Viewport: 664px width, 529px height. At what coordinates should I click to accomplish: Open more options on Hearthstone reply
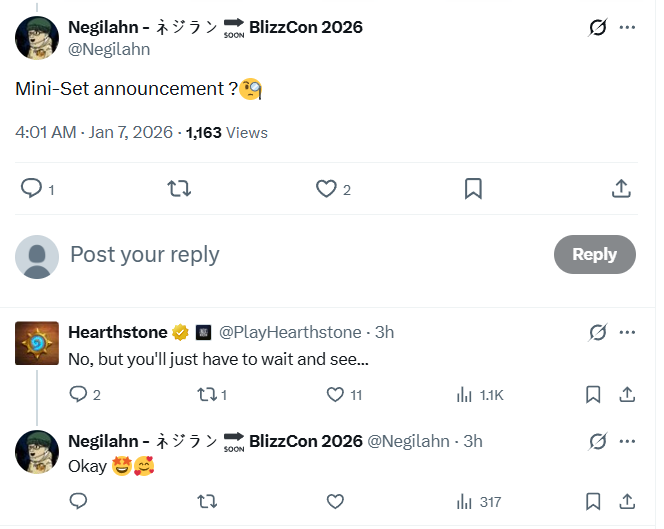tap(627, 332)
